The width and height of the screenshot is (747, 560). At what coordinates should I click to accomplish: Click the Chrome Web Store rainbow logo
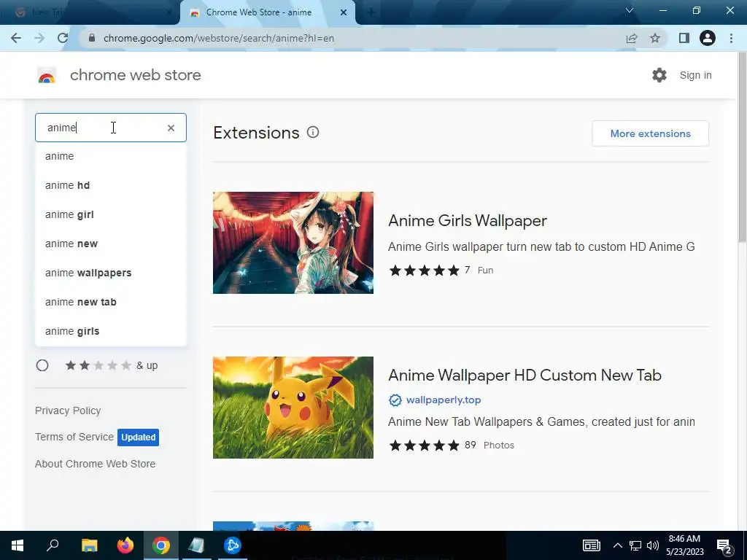click(47, 75)
